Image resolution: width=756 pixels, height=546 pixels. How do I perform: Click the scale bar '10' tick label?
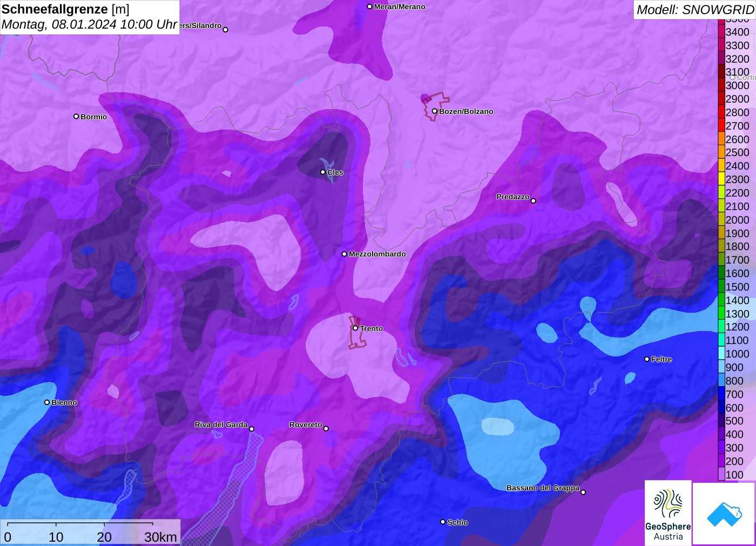click(56, 537)
